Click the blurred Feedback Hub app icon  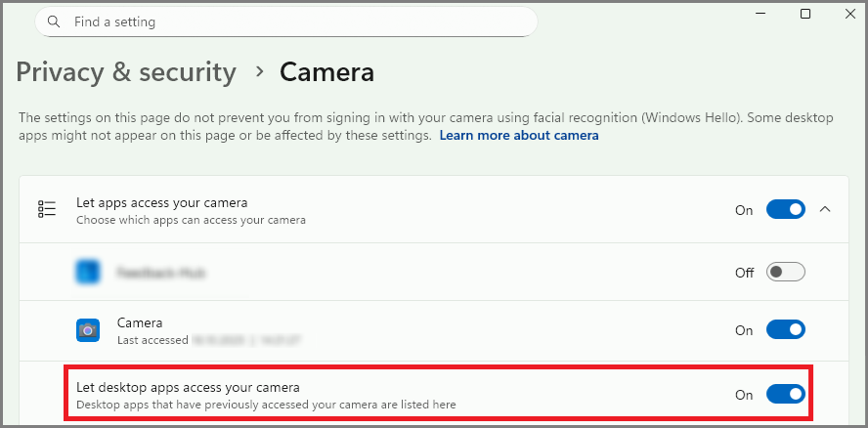point(88,273)
